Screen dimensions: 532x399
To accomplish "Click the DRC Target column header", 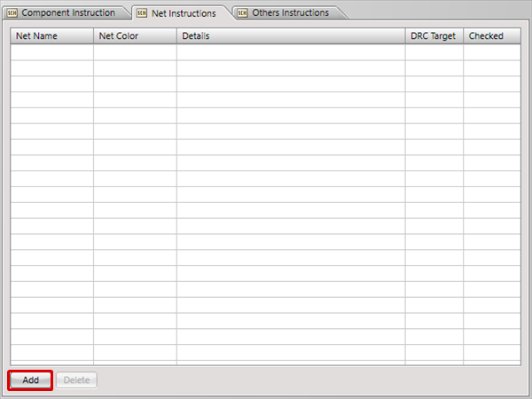I will click(434, 36).
